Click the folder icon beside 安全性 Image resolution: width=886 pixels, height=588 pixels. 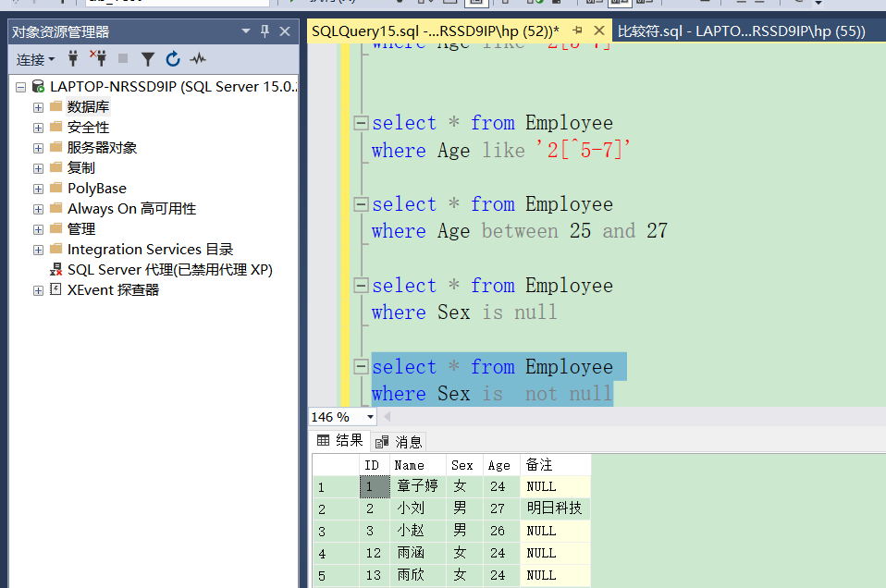[55, 127]
